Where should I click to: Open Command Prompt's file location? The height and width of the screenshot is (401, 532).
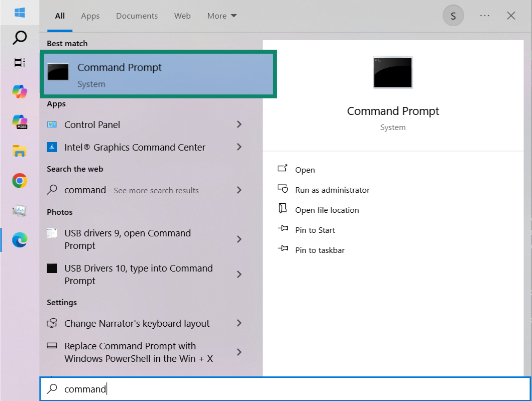[327, 210]
